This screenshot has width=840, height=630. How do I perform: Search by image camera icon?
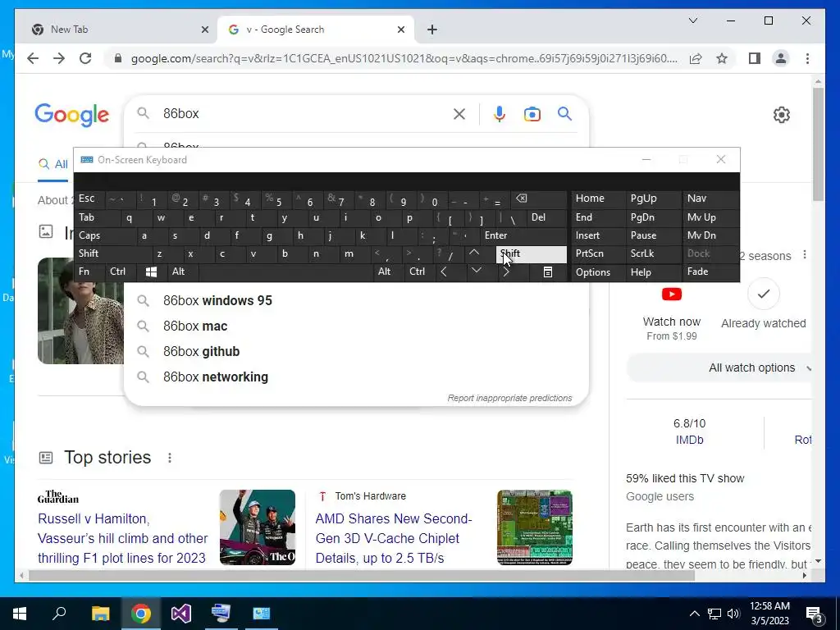tap(532, 114)
